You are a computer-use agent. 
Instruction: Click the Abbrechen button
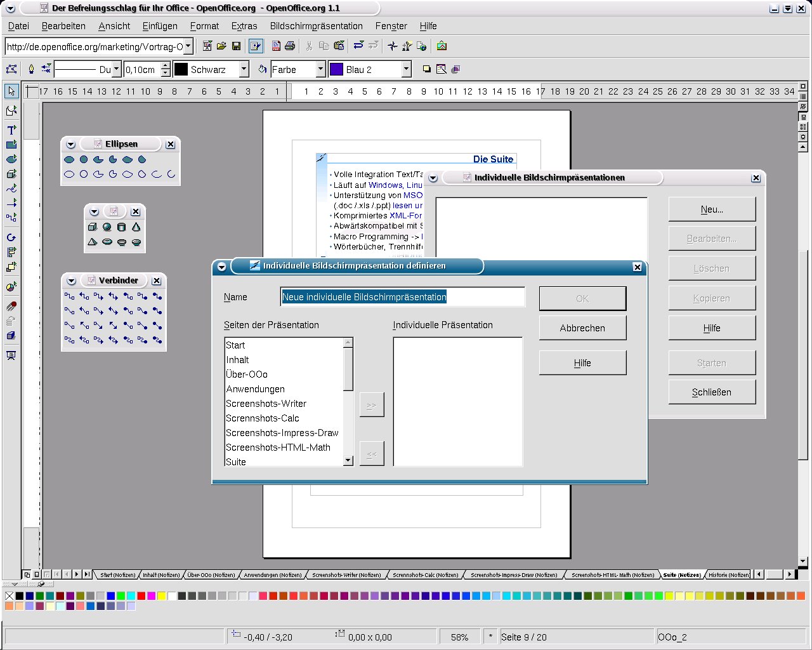point(582,328)
